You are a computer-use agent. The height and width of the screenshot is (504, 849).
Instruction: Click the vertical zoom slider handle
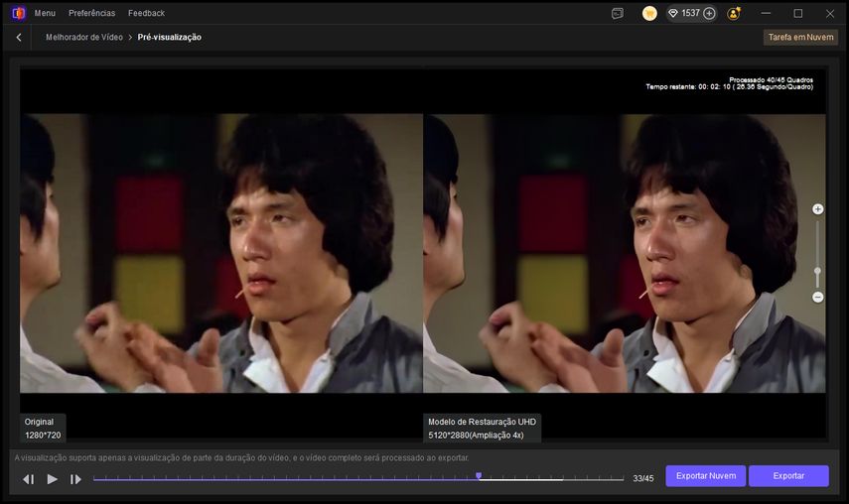(x=817, y=271)
